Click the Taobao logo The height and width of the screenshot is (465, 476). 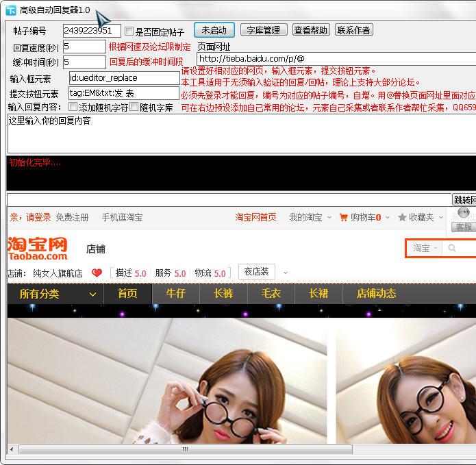point(38,248)
